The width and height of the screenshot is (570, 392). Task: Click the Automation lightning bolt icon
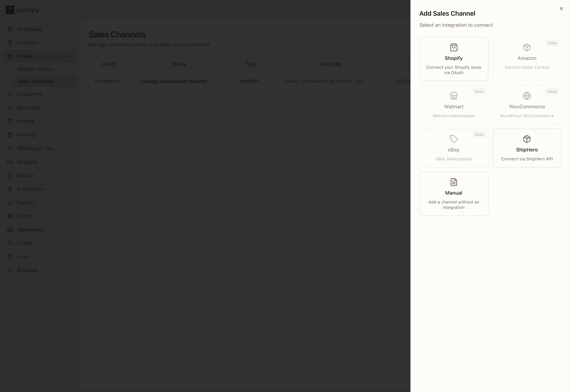click(10, 189)
